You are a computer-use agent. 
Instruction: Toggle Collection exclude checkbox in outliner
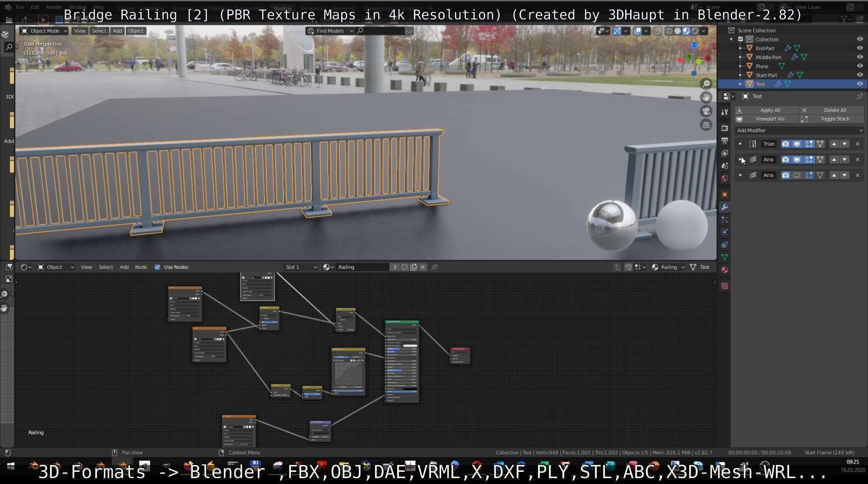tap(740, 39)
